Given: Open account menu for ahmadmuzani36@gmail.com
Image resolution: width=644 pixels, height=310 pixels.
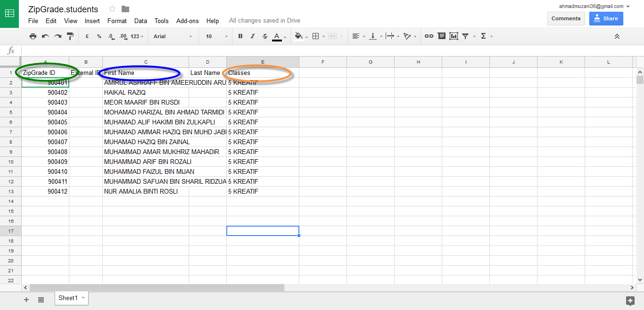Looking at the screenshot, I should pos(594,7).
